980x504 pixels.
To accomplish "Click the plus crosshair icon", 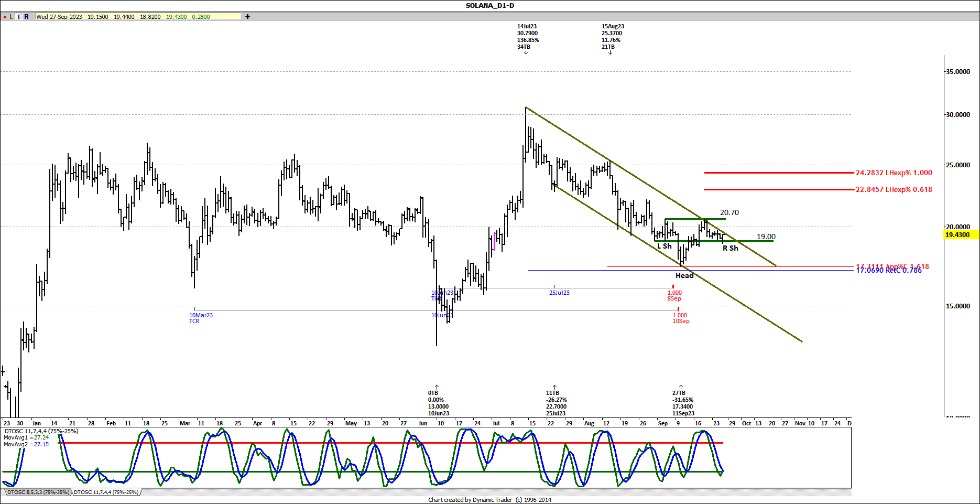I will [x=247, y=17].
